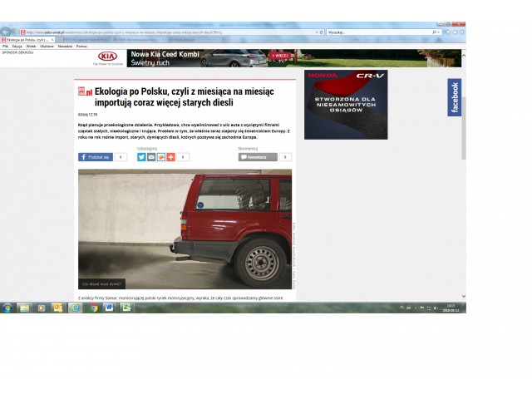Expand the search provider dropdown arrow
Image resolution: width=532 pixels, height=399 pixels.
coord(438,32)
